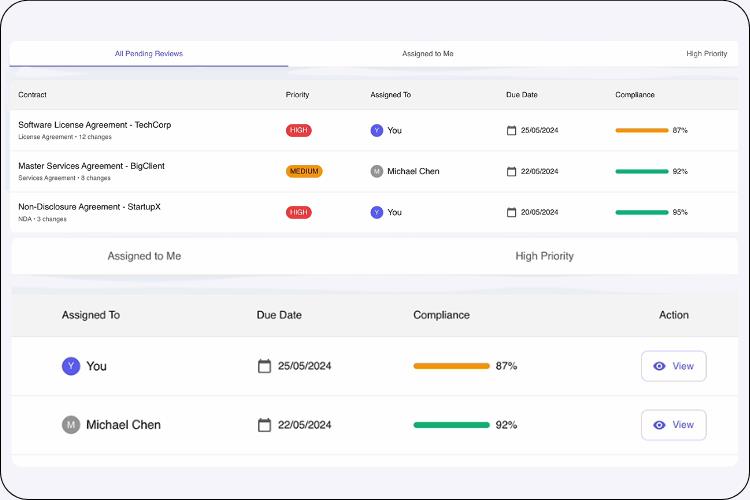Click the calendar icon beside 25/05/2024 in top table

coord(512,130)
